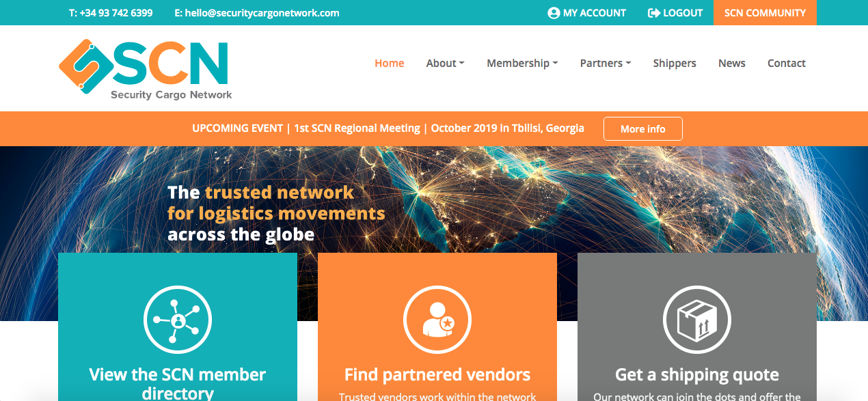The width and height of the screenshot is (868, 401).
Task: Click the My Account user icon
Action: [x=554, y=13]
